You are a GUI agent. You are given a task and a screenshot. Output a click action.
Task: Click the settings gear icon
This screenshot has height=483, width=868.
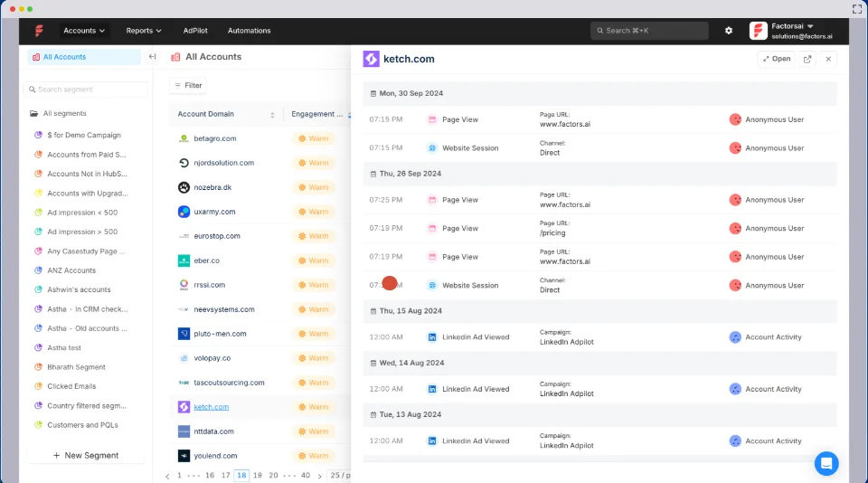(x=729, y=31)
